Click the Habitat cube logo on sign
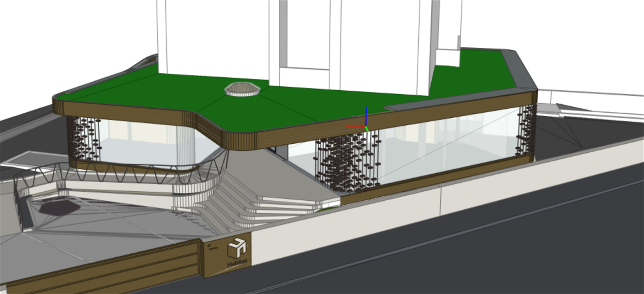 coord(237,249)
